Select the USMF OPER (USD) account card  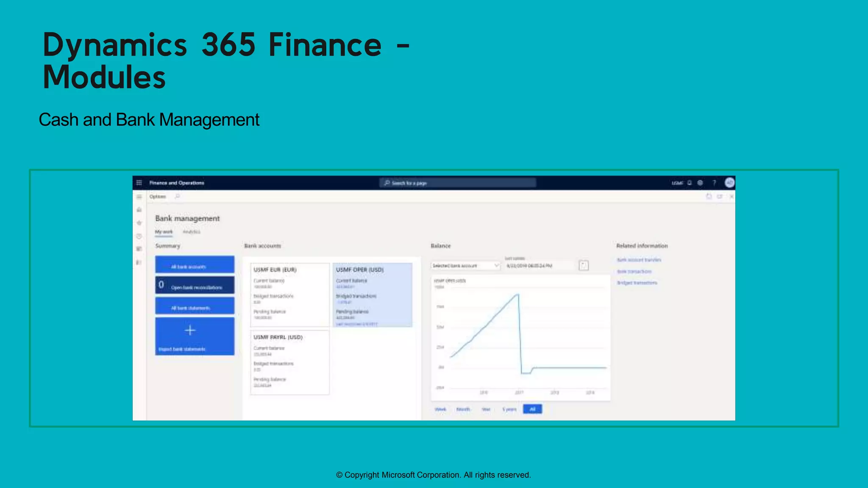coord(373,295)
